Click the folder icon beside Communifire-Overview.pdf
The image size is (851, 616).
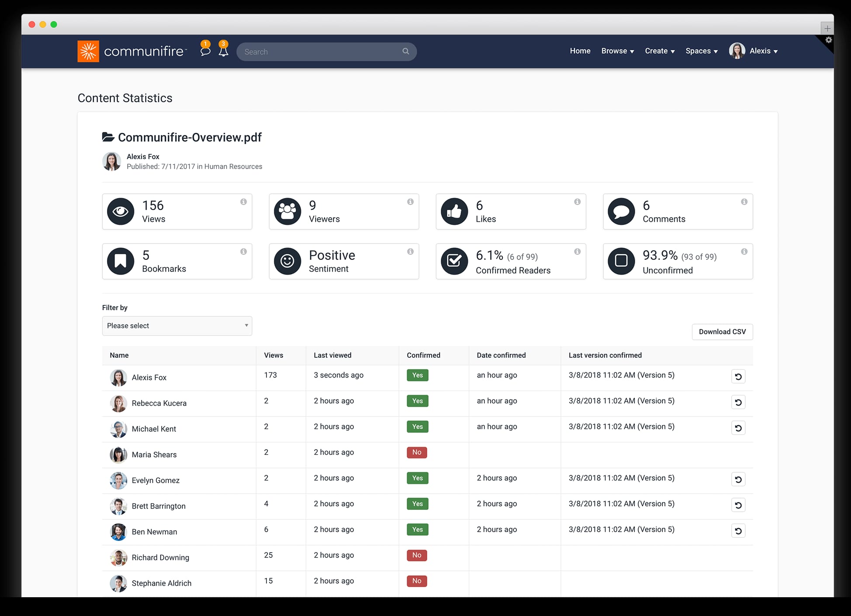(108, 137)
